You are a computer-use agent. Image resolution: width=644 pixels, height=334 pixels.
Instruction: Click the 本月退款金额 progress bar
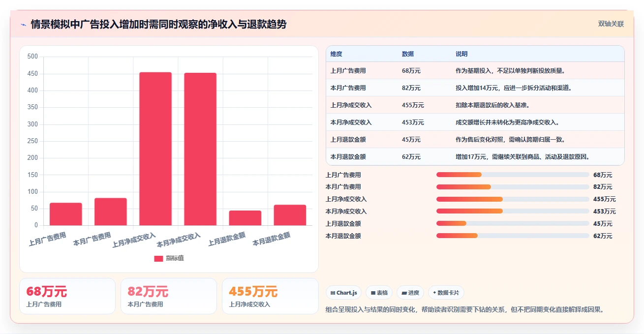pyautogui.click(x=513, y=236)
